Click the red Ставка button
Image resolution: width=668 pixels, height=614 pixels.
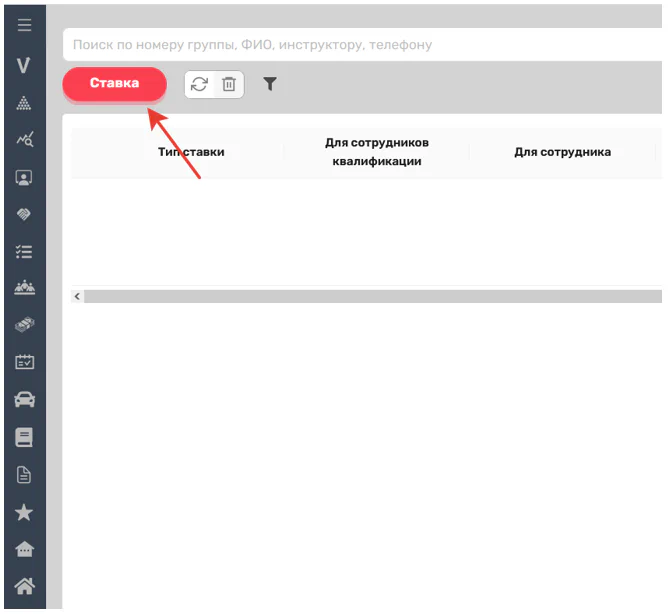point(114,84)
